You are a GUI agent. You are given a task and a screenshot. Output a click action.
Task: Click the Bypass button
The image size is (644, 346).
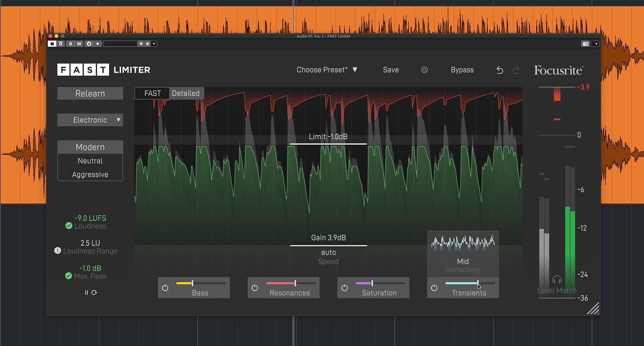coord(462,70)
